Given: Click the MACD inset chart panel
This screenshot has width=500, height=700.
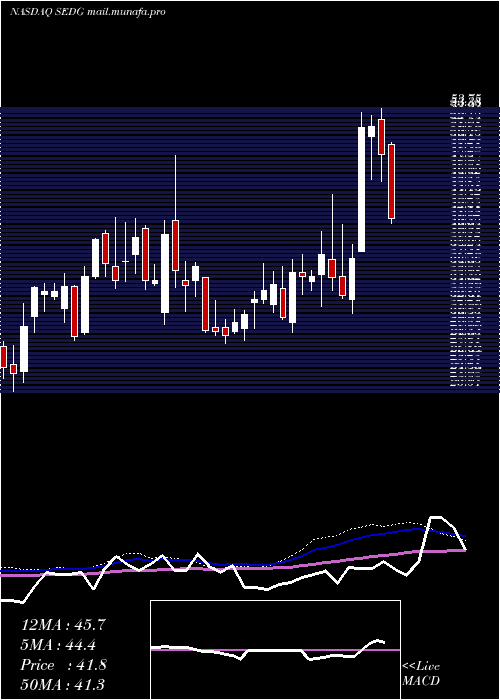Looking at the screenshot, I should point(275,650).
